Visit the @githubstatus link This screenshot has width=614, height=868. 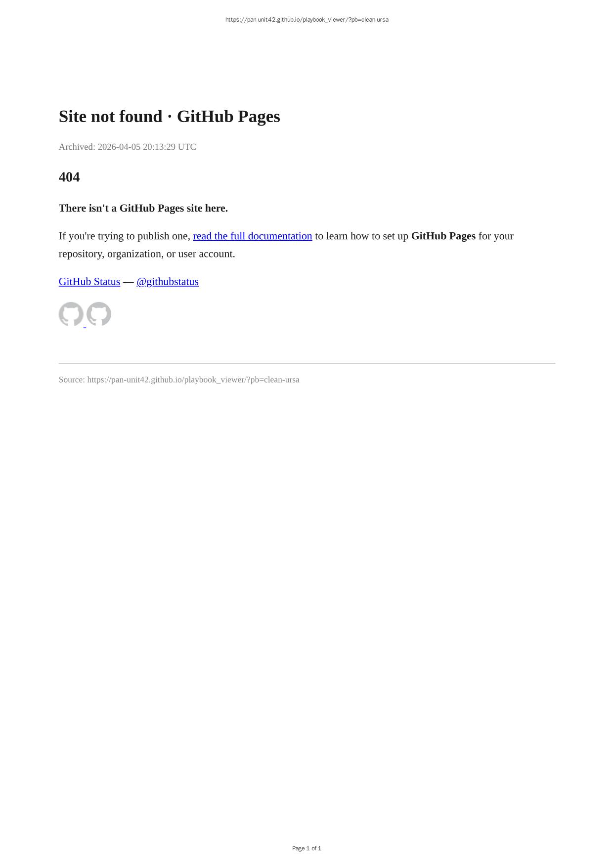tap(168, 282)
